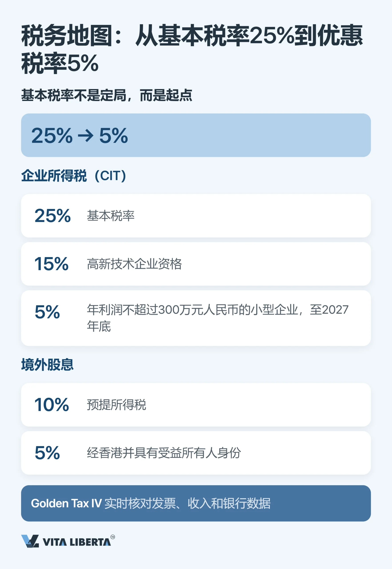Viewport: 392px width, 569px height.
Task: Click the Vita Liberta logo icon
Action: click(30, 541)
